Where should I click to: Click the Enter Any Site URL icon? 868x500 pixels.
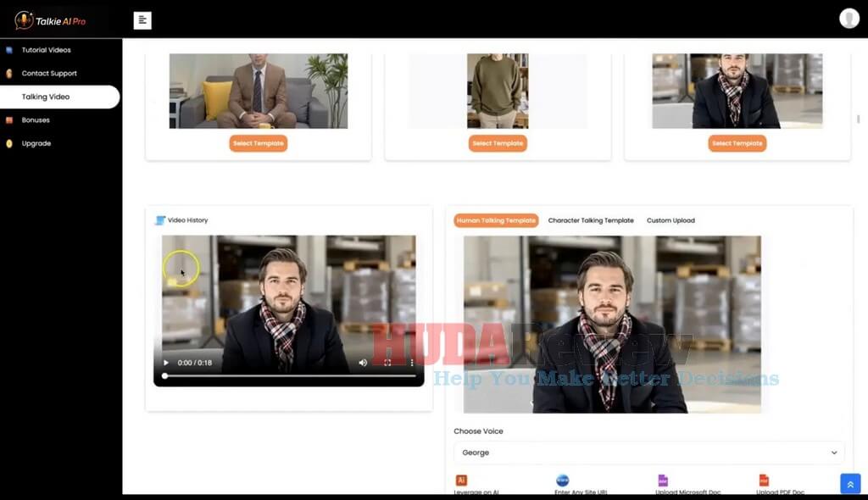(x=563, y=480)
